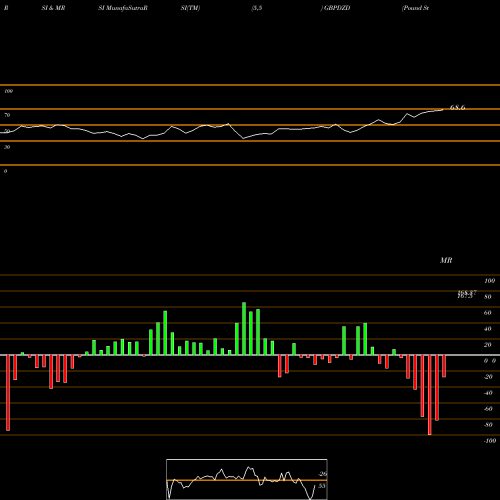Click the 80 axis label in MR panel
Screen dimensions: 500x500
point(487,297)
